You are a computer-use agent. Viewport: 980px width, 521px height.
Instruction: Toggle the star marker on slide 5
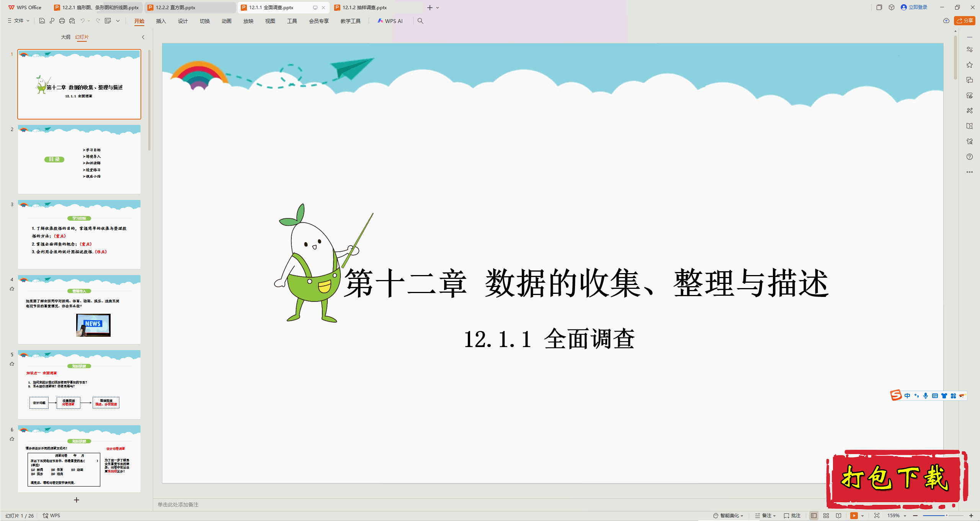[12, 364]
